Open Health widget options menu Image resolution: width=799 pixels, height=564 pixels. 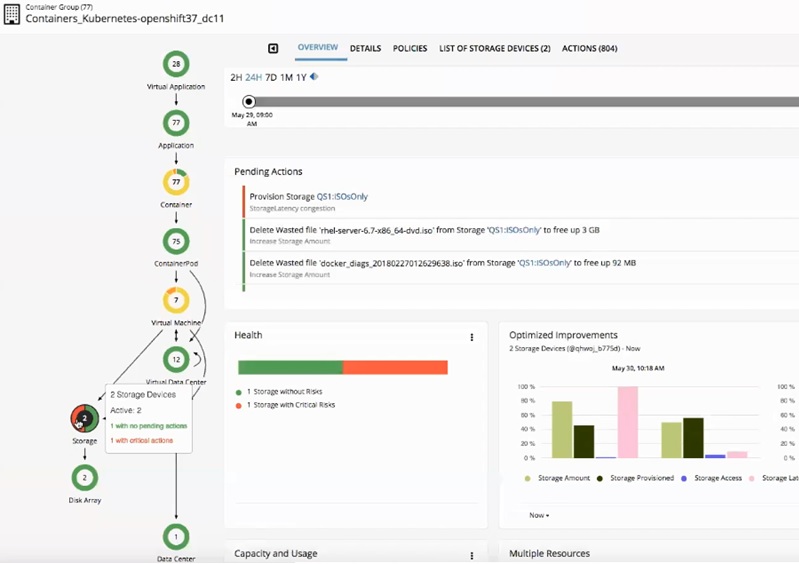472,337
